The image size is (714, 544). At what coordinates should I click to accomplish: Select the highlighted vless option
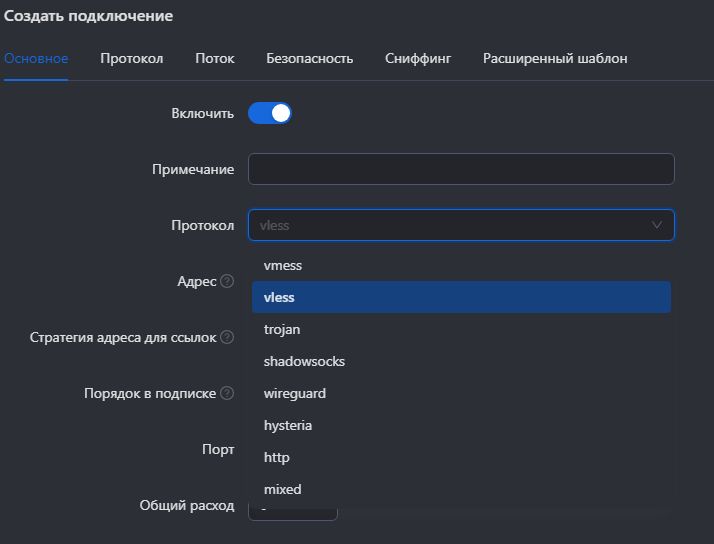(461, 297)
